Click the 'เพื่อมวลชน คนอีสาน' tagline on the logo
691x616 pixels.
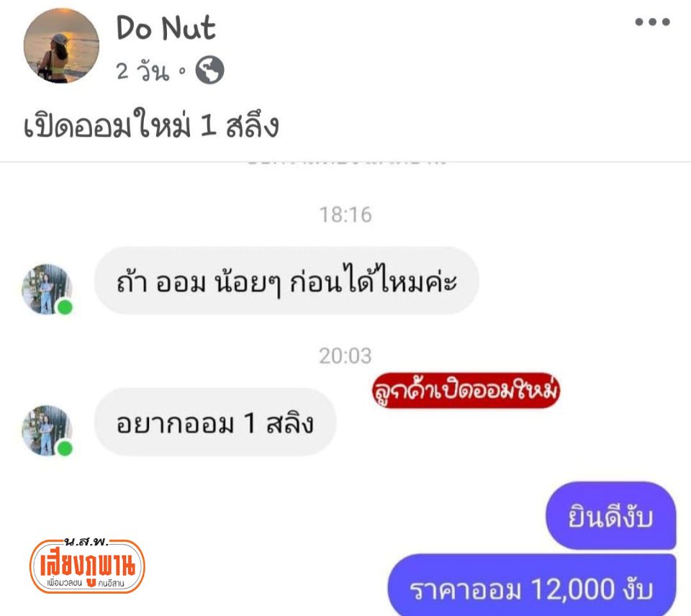86,584
